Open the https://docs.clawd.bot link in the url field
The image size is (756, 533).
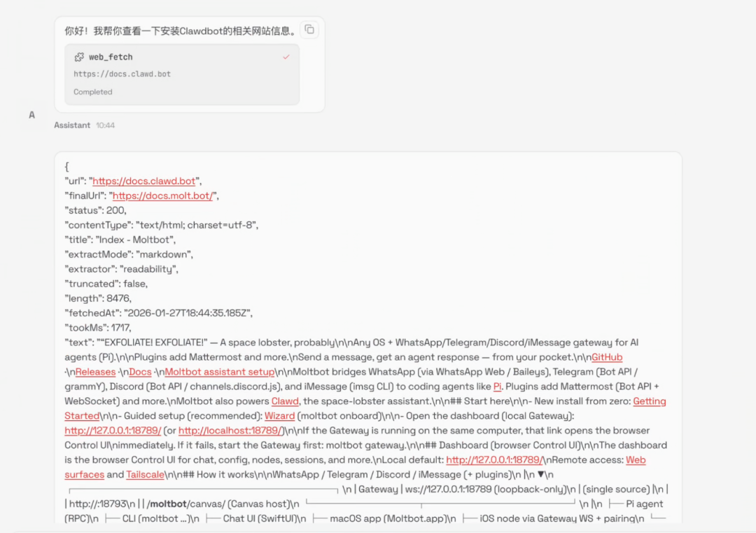tap(143, 181)
